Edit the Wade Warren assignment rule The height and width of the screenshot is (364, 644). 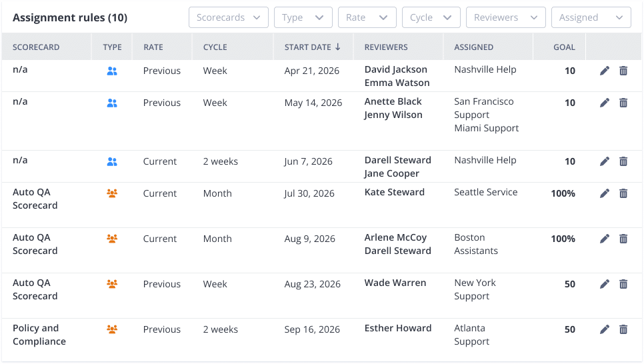coord(605,284)
